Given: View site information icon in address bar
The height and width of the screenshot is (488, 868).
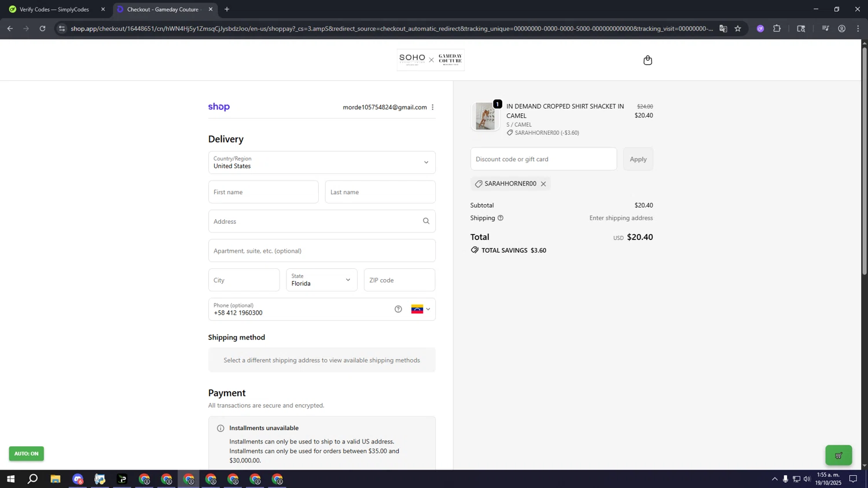Looking at the screenshot, I should (62, 28).
